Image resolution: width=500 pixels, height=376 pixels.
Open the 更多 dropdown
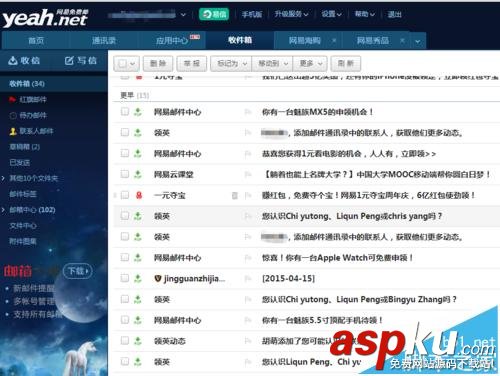pos(310,63)
